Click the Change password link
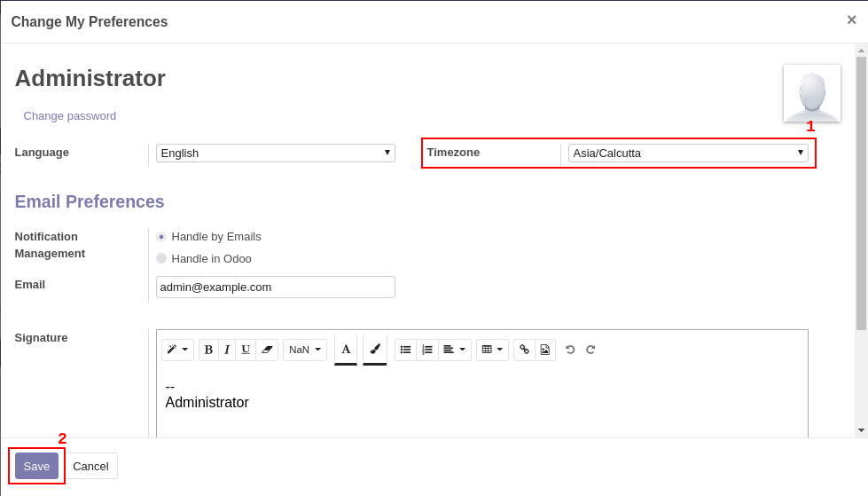The width and height of the screenshot is (868, 496). pos(70,115)
